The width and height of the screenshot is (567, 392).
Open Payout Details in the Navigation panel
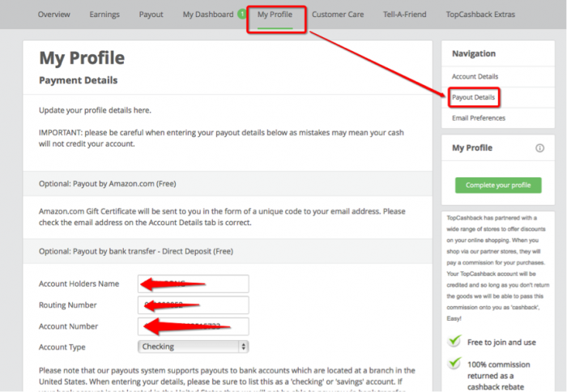pos(473,97)
